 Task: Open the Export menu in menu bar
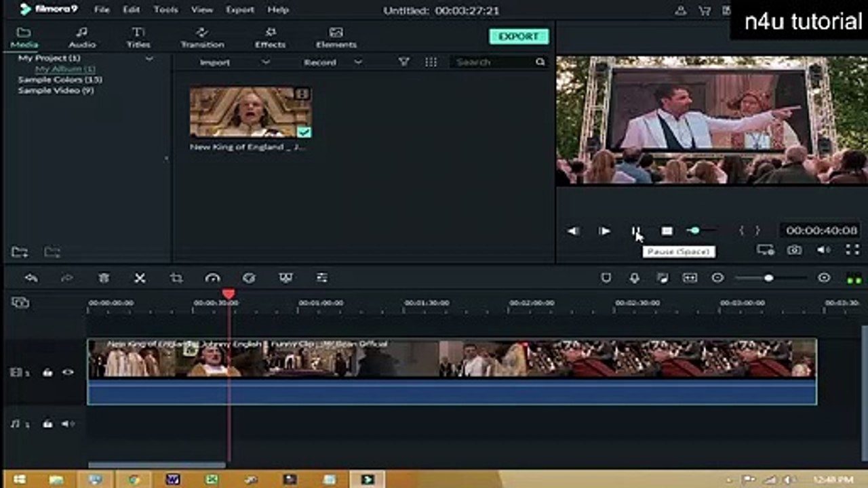240,10
